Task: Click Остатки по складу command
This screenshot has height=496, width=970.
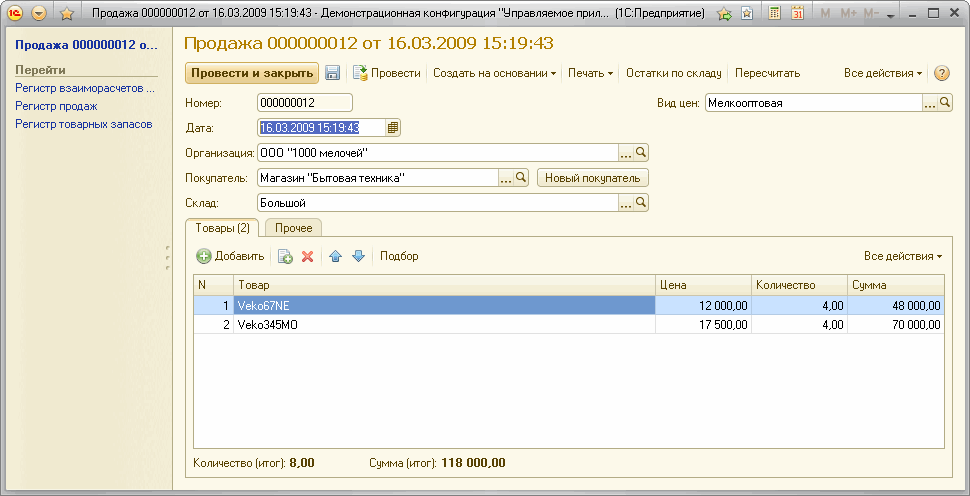Action: [x=674, y=73]
